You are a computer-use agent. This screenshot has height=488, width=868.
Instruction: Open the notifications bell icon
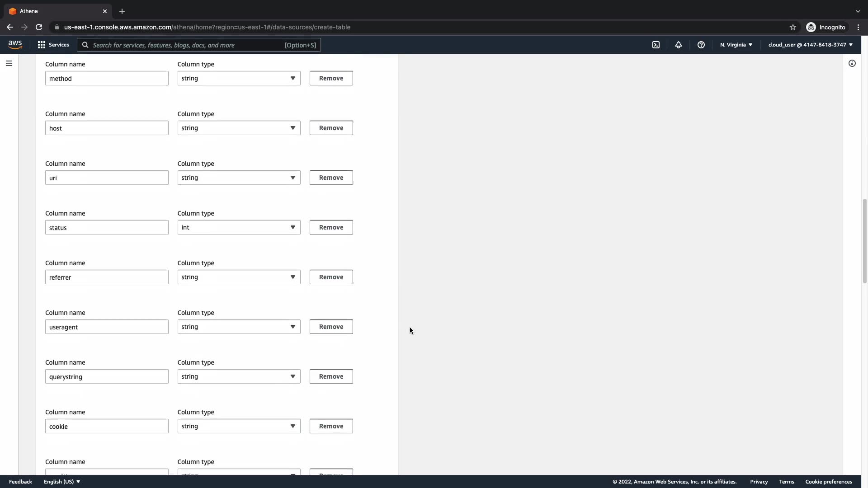coord(679,45)
